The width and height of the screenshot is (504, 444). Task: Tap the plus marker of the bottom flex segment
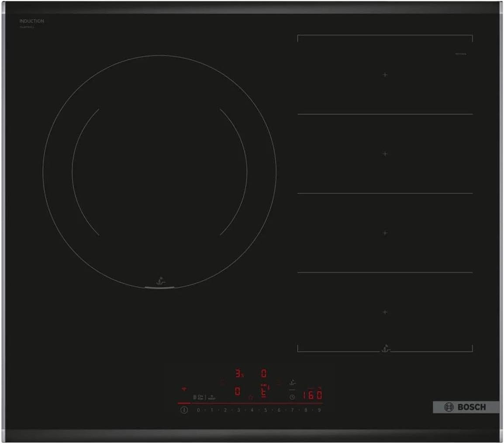385,312
